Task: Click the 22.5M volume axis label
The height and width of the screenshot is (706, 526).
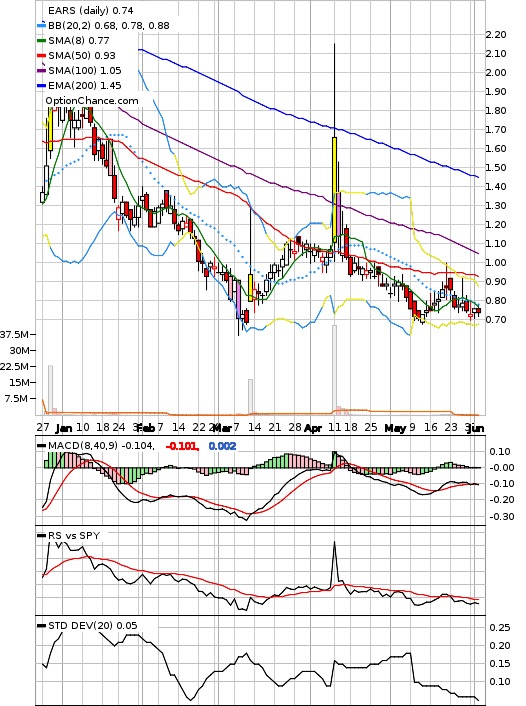Action: pos(14,367)
